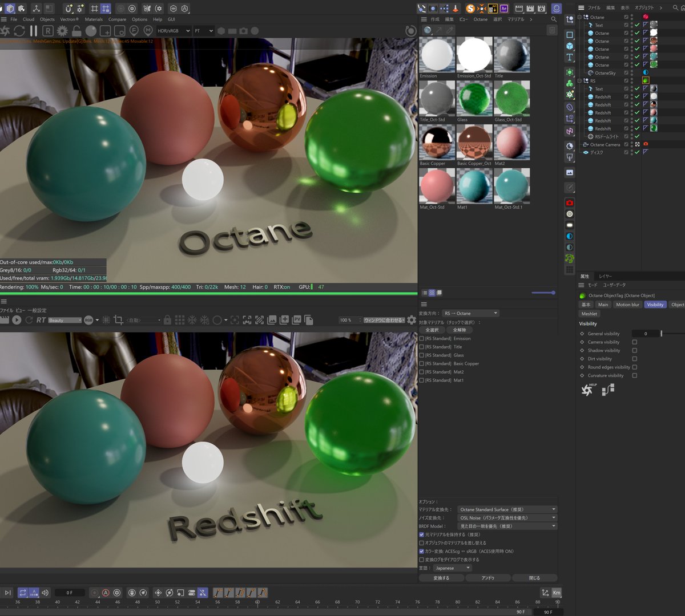Open Octane menu in Material Manager
685x616 pixels.
(481, 19)
